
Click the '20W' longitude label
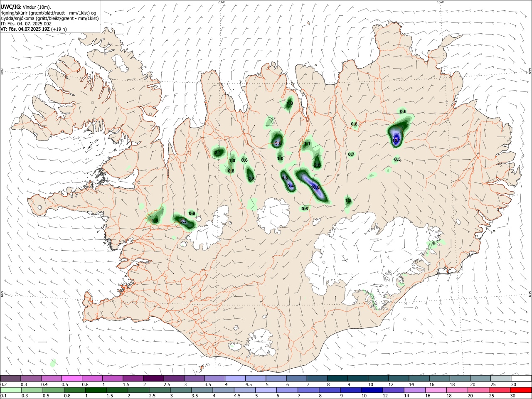pyautogui.click(x=222, y=2)
